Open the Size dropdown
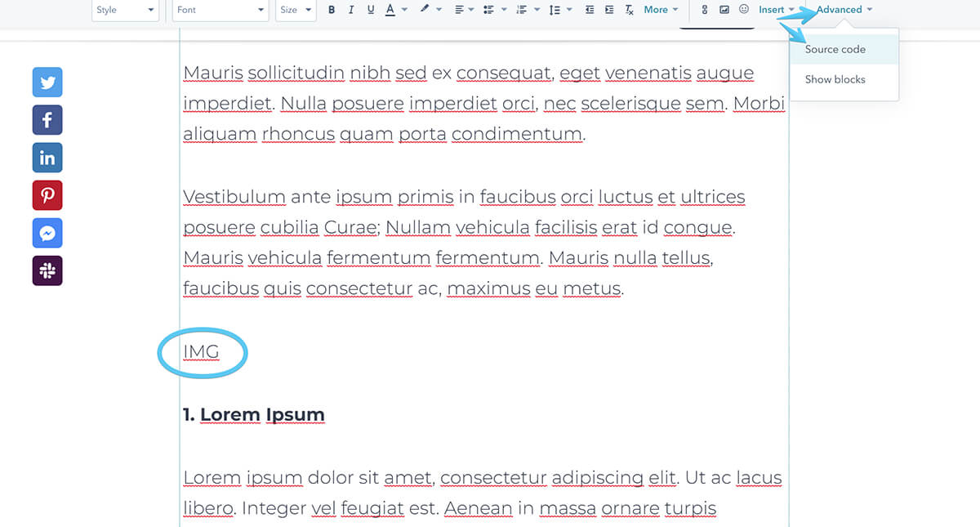The height and width of the screenshot is (527, 980). (x=295, y=10)
